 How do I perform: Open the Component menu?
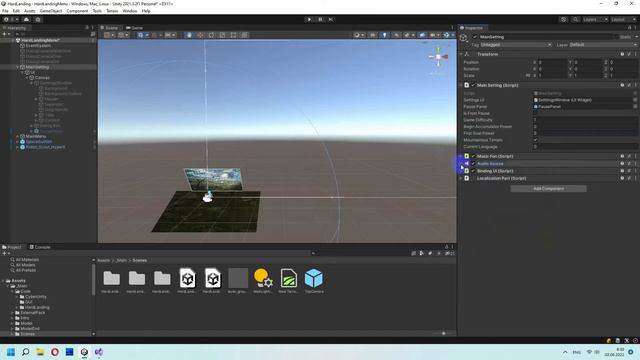77,11
